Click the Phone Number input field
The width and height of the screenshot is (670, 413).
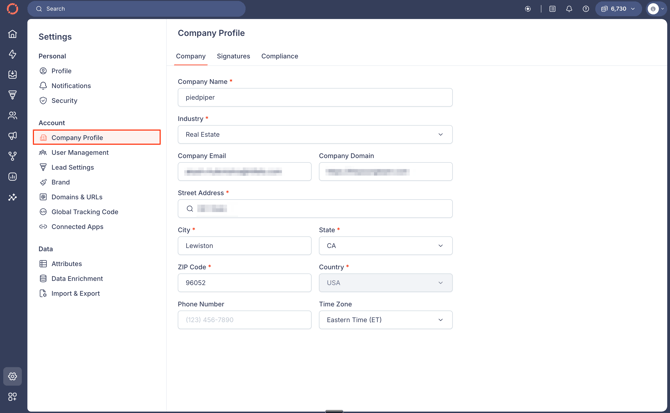click(244, 320)
